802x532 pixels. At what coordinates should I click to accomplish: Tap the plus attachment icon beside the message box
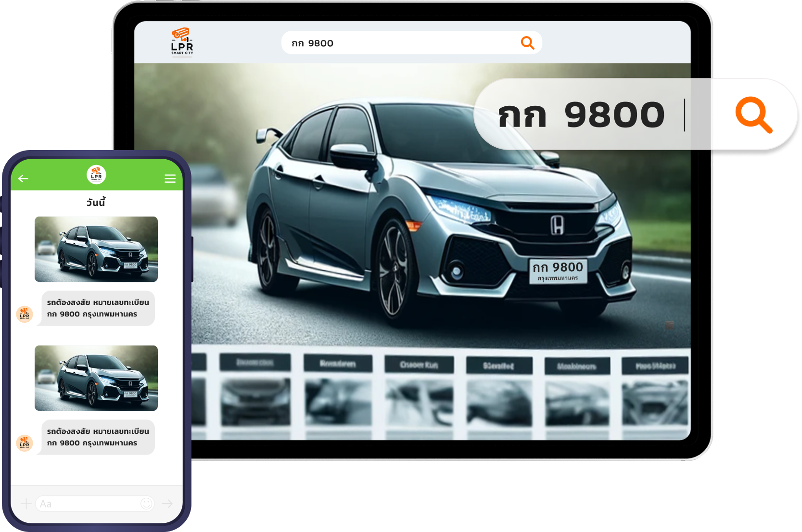(26, 504)
